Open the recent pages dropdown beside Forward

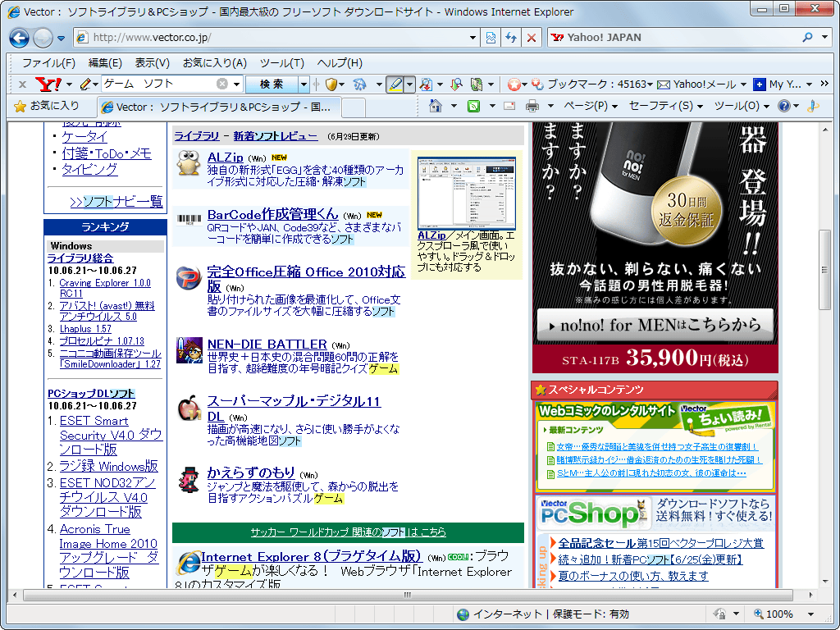pyautogui.click(x=61, y=38)
